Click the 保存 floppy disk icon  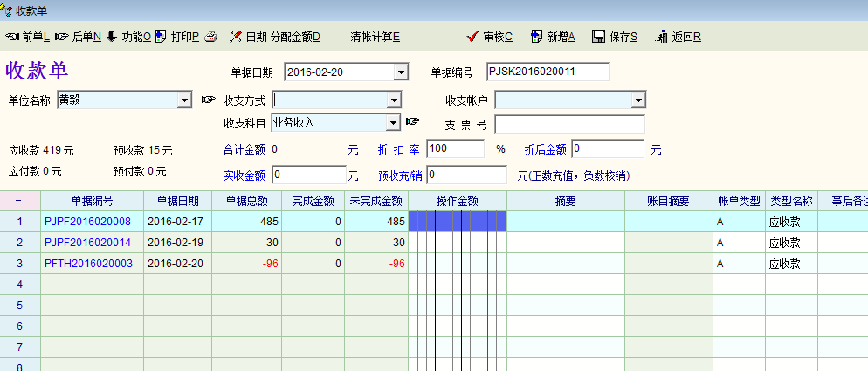[x=598, y=37]
